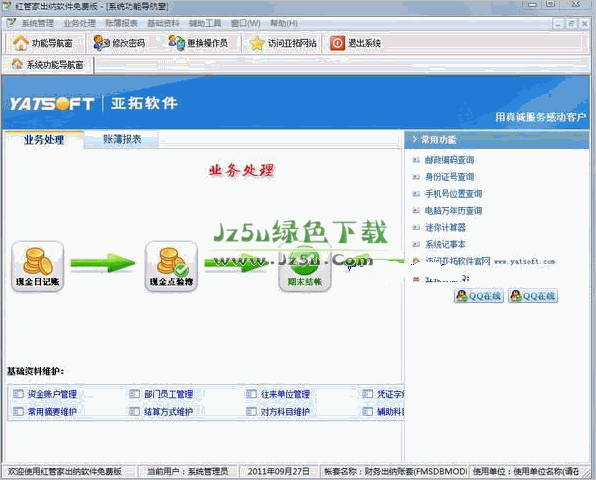Click second QQ在线 button
This screenshot has height=480, width=596.
(533, 296)
